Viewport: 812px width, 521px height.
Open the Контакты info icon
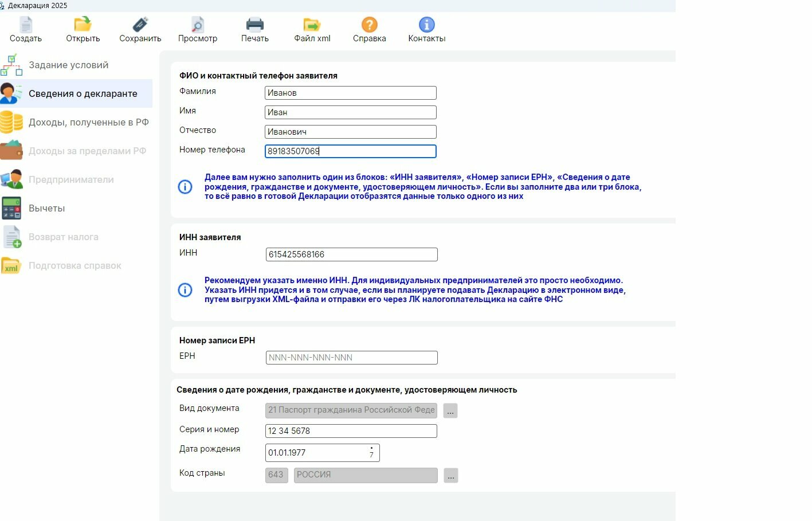(427, 25)
